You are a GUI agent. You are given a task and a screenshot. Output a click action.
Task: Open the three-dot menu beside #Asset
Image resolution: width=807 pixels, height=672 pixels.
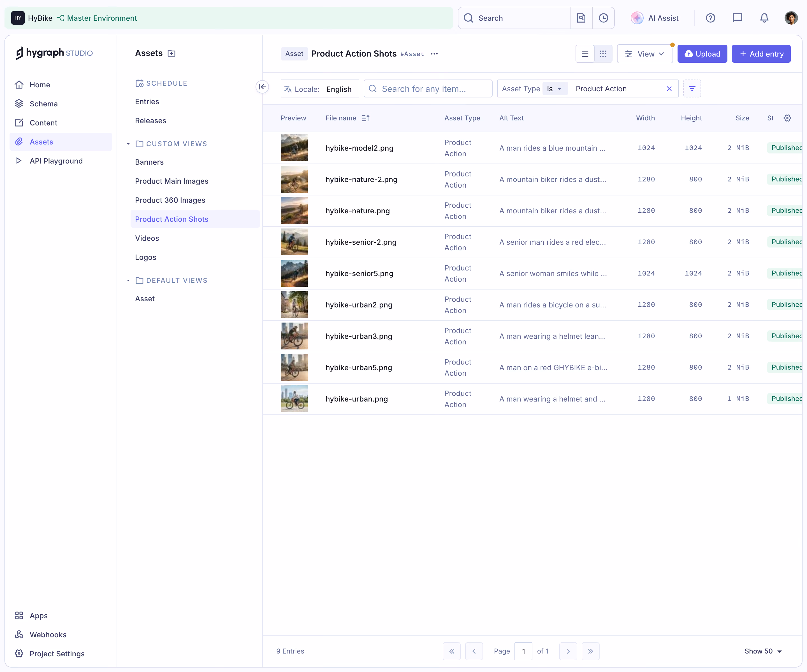point(434,54)
